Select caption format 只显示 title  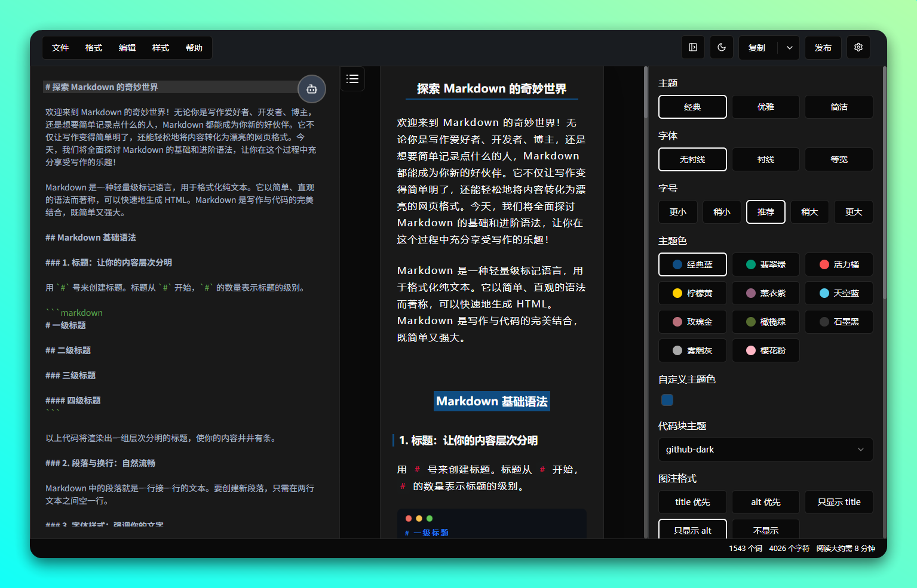839,502
